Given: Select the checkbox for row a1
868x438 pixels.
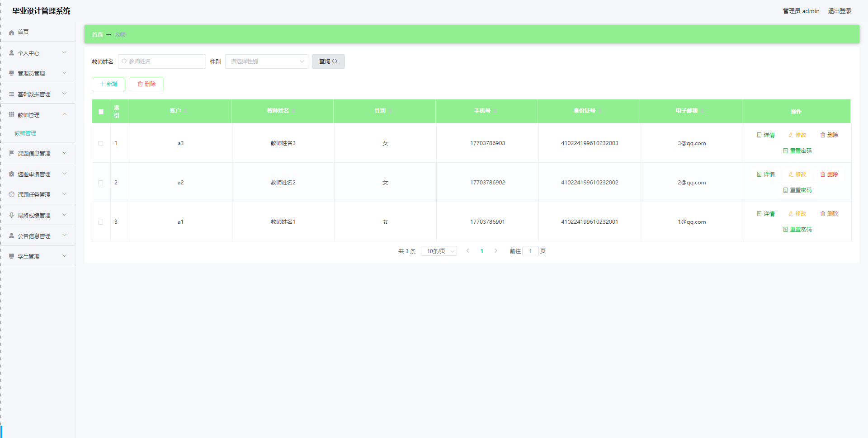Looking at the screenshot, I should [101, 222].
